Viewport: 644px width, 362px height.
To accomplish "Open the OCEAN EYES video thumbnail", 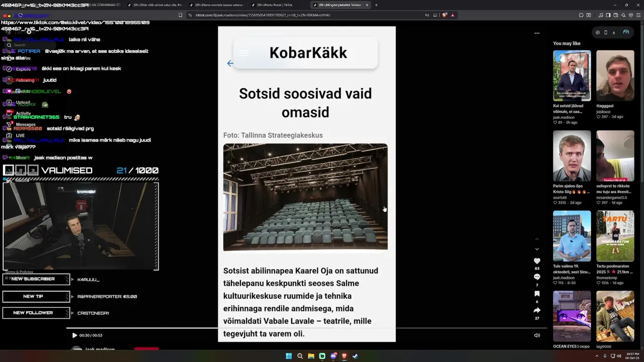I will tap(572, 316).
